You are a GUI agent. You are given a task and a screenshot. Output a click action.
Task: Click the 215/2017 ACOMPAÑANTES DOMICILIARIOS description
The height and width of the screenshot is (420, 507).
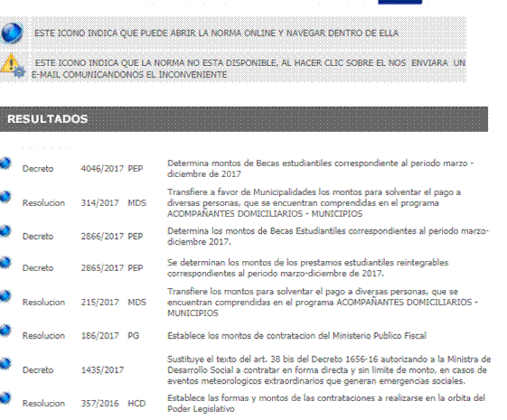coord(323,302)
